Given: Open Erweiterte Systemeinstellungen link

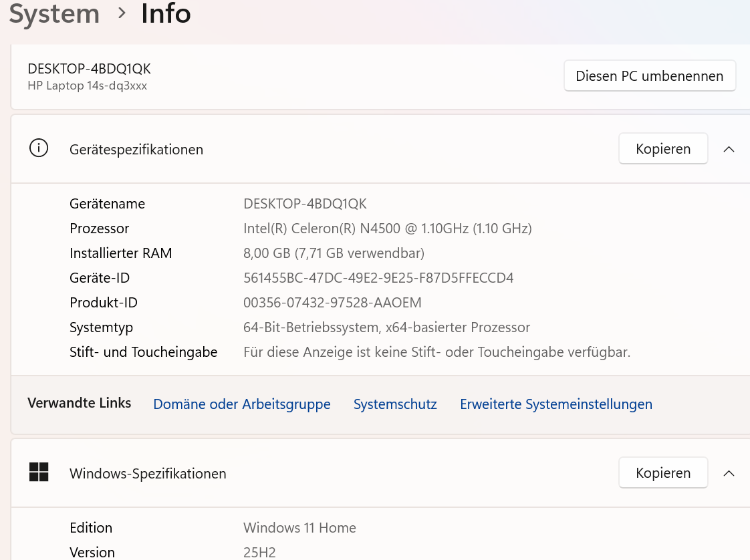Looking at the screenshot, I should (556, 404).
